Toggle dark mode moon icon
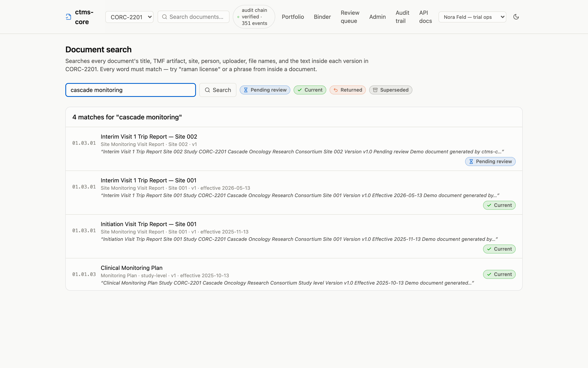This screenshot has height=368, width=588. click(516, 17)
